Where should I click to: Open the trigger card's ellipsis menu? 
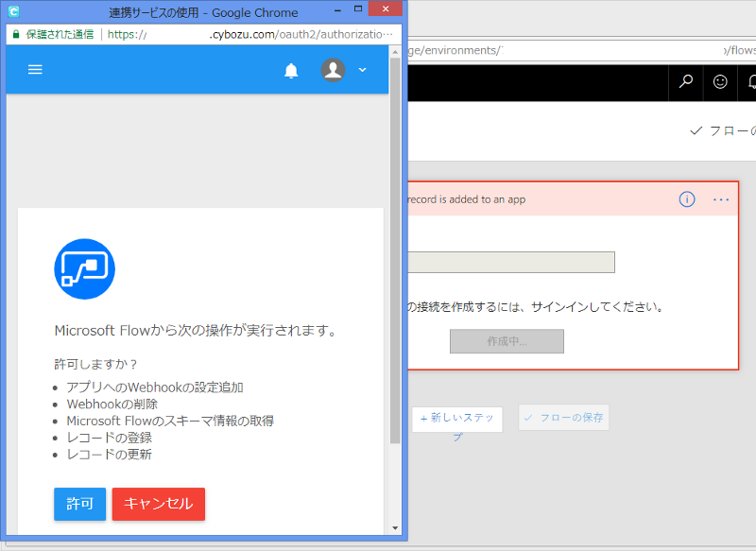coord(721,199)
